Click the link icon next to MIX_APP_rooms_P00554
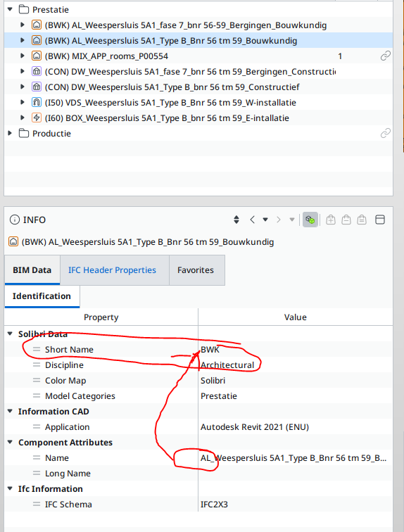Image resolution: width=404 pixels, height=532 pixels. 385,56
